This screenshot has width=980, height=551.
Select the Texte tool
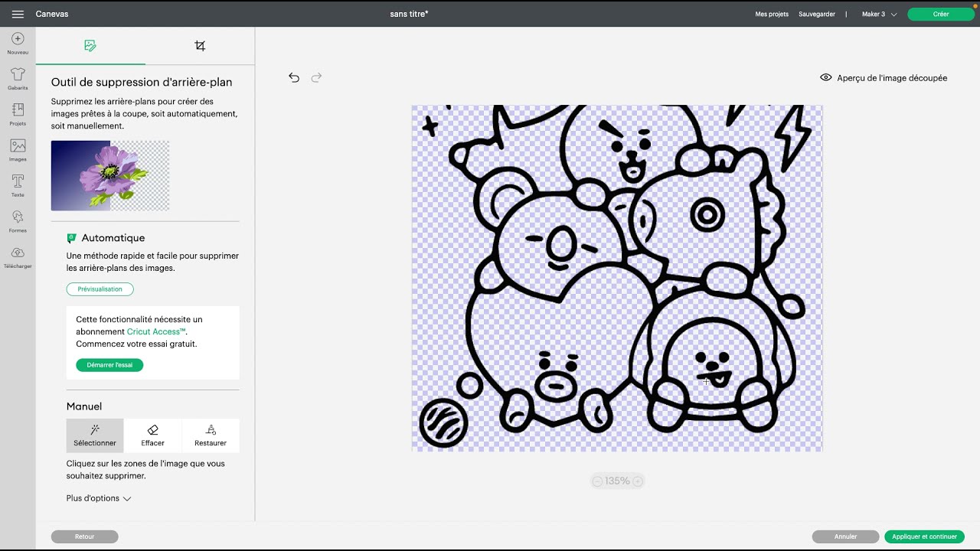[x=18, y=185]
